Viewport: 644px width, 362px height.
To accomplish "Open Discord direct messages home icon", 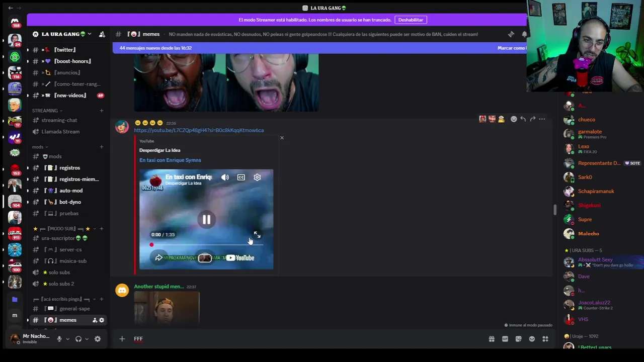I will pyautogui.click(x=15, y=23).
